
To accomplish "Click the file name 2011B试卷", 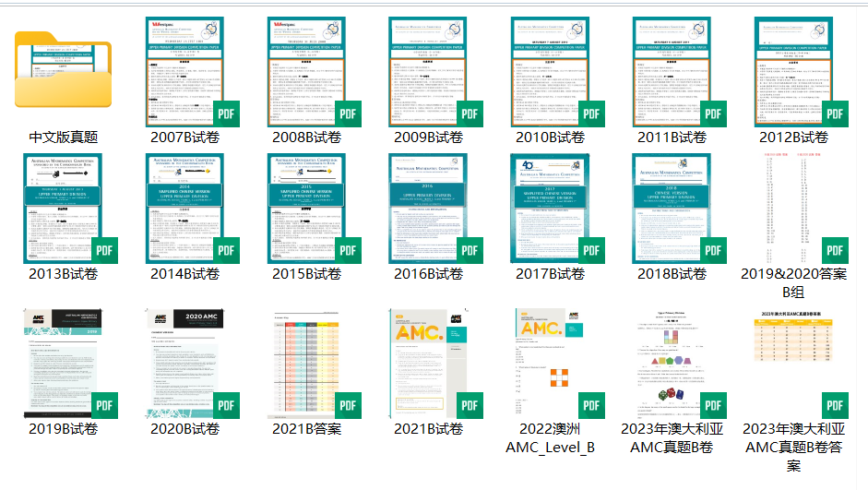I will coord(672,137).
